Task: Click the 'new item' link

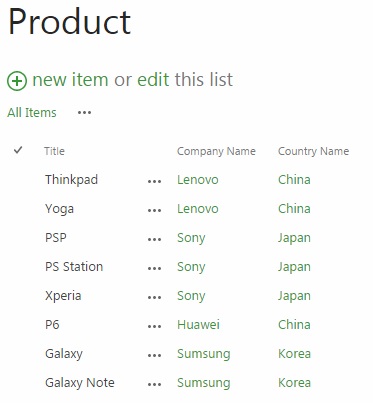Action: 70,80
